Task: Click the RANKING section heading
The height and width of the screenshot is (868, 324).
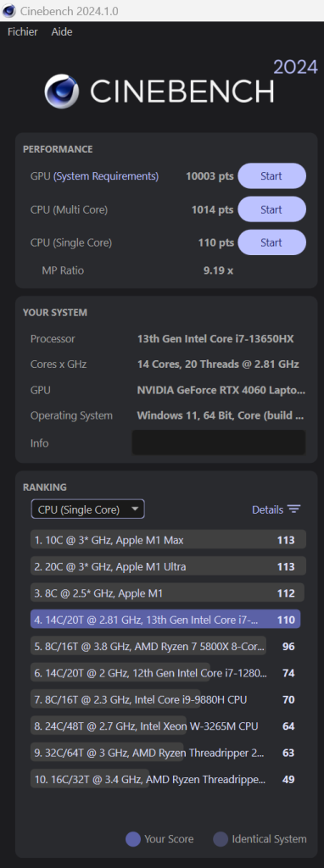Action: pyautogui.click(x=45, y=487)
